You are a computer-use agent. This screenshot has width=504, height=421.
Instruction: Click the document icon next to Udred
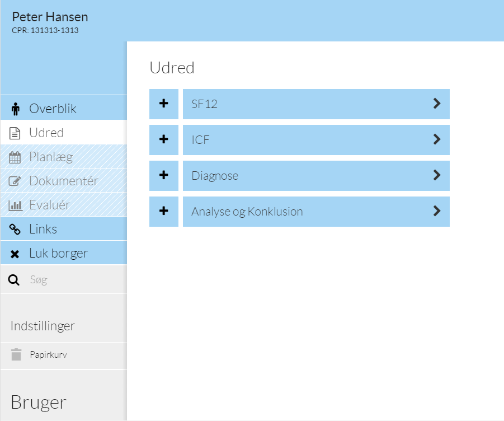point(16,133)
